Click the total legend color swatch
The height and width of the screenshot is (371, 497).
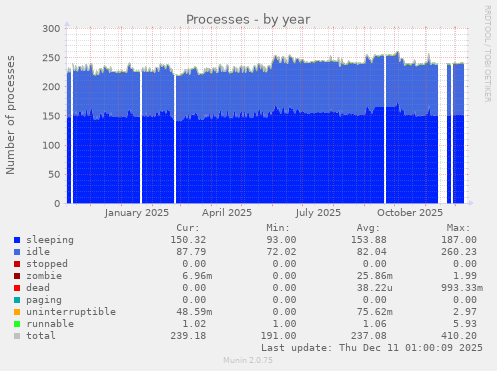click(17, 336)
